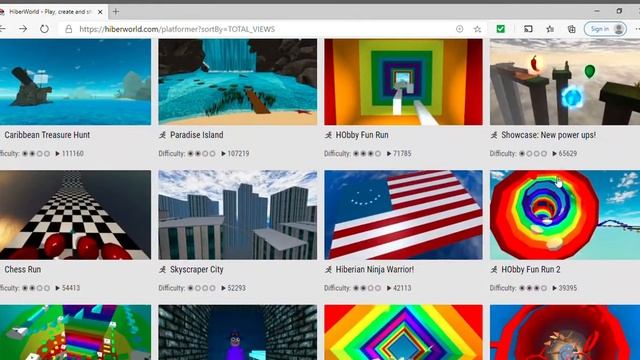Open the Paradise Island thumbnail

tap(238, 82)
